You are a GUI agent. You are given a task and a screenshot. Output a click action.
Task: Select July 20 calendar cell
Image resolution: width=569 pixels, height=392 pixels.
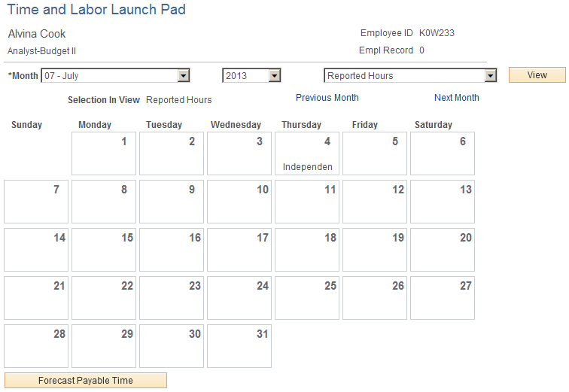pyautogui.click(x=443, y=250)
